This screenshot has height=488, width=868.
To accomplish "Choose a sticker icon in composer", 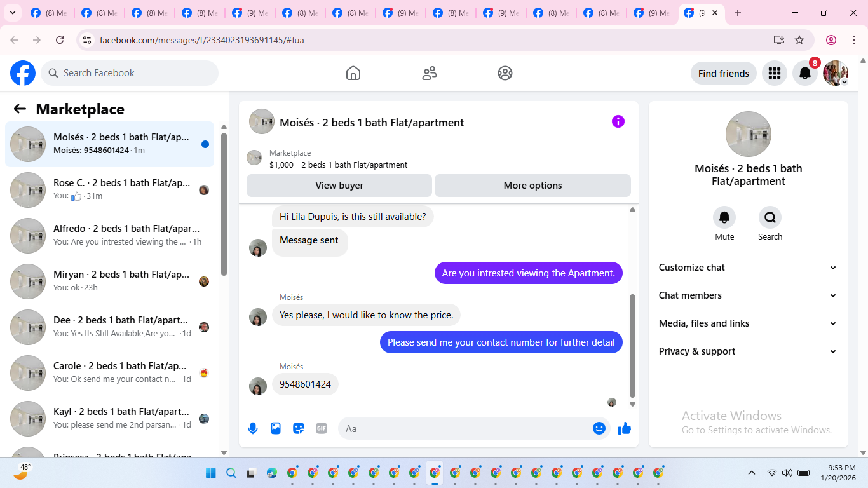I will tap(299, 428).
